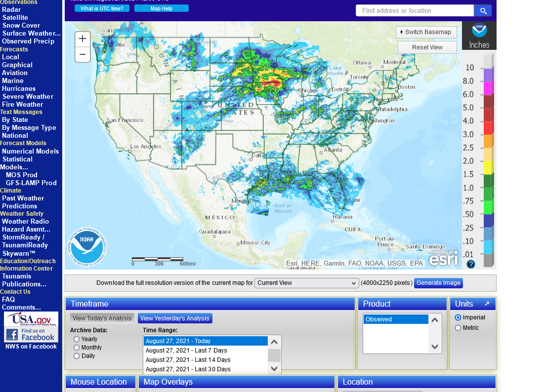Open the Find us on Facebook badge
Screen dimensions: 544x392
[x=31, y=334]
